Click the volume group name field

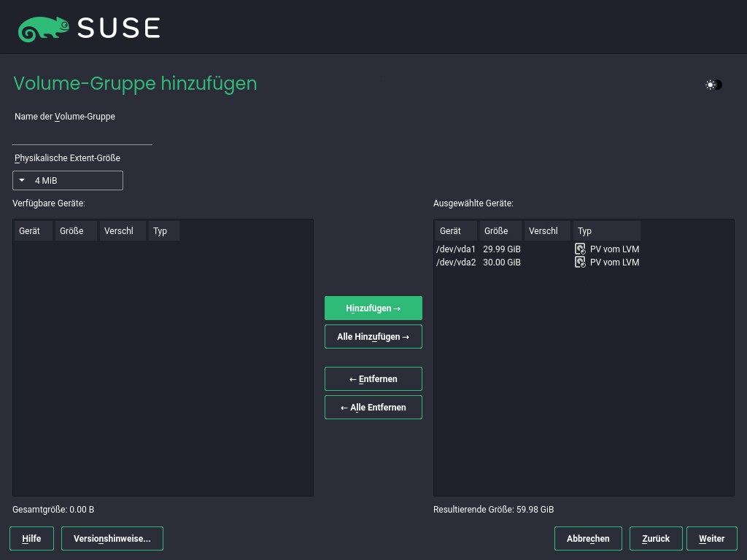pos(82,136)
